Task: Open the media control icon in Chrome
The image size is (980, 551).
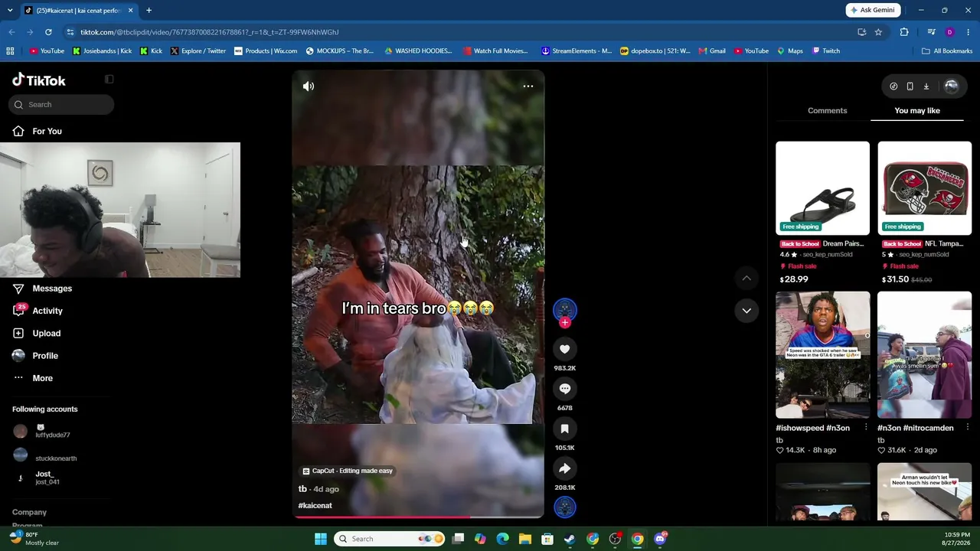Action: click(x=931, y=32)
